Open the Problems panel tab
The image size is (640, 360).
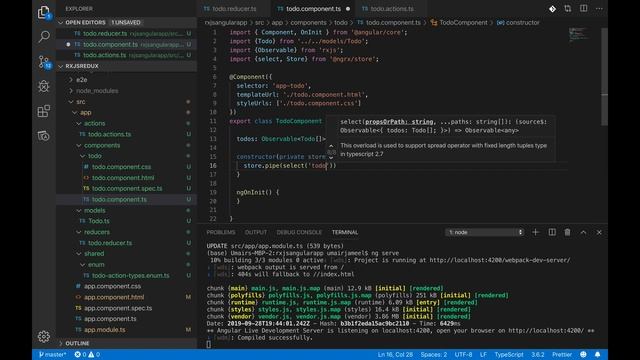pyautogui.click(x=221, y=232)
